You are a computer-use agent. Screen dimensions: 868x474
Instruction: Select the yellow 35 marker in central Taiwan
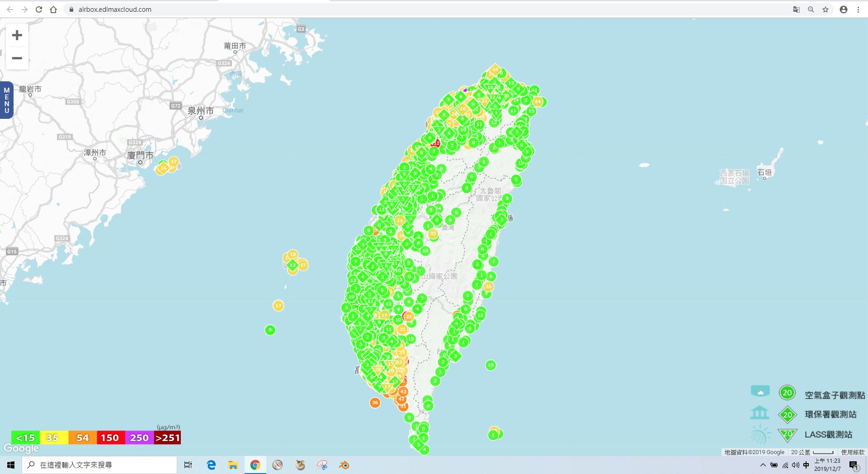coord(433,234)
